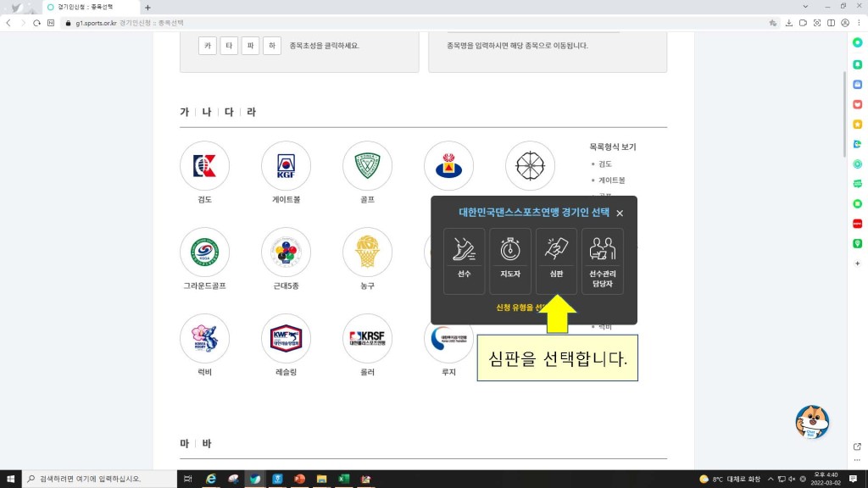Click the chatbot mascot icon

(x=812, y=422)
